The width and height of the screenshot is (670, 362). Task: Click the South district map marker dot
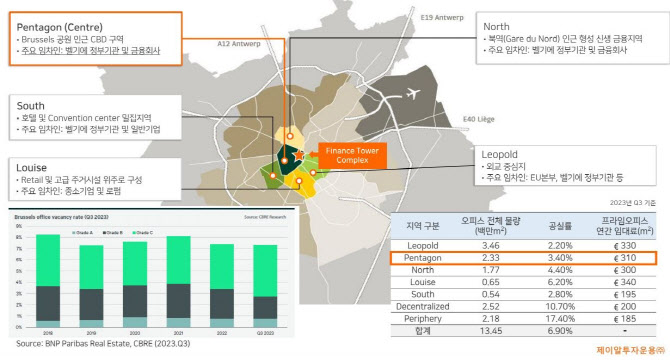click(273, 175)
